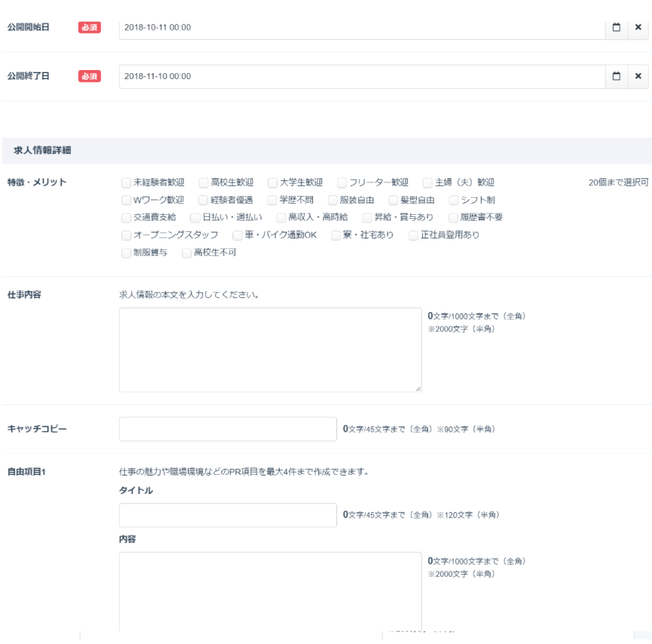The height and width of the screenshot is (644, 652).
Task: Check the 主婦（夫）歓迎 box
Action: click(x=428, y=183)
